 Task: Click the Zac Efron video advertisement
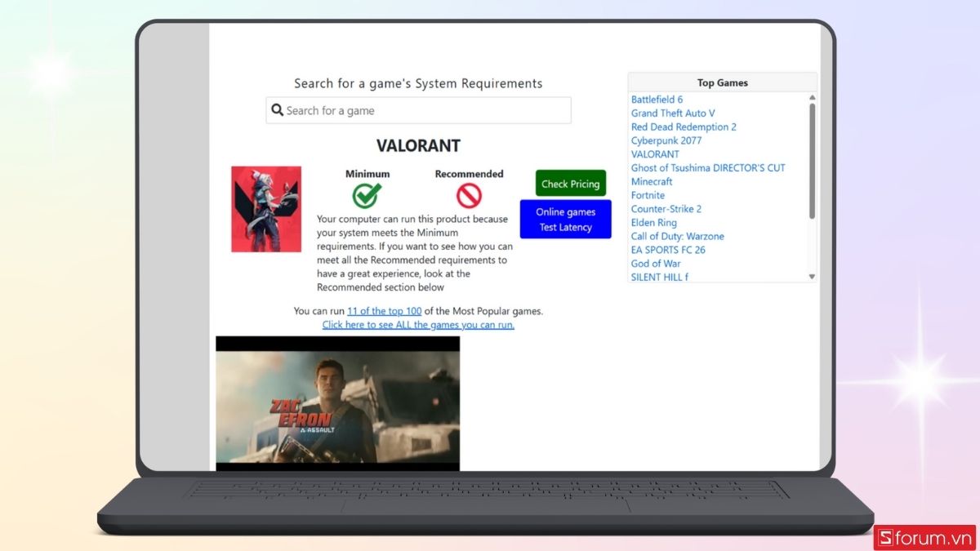[x=337, y=403]
